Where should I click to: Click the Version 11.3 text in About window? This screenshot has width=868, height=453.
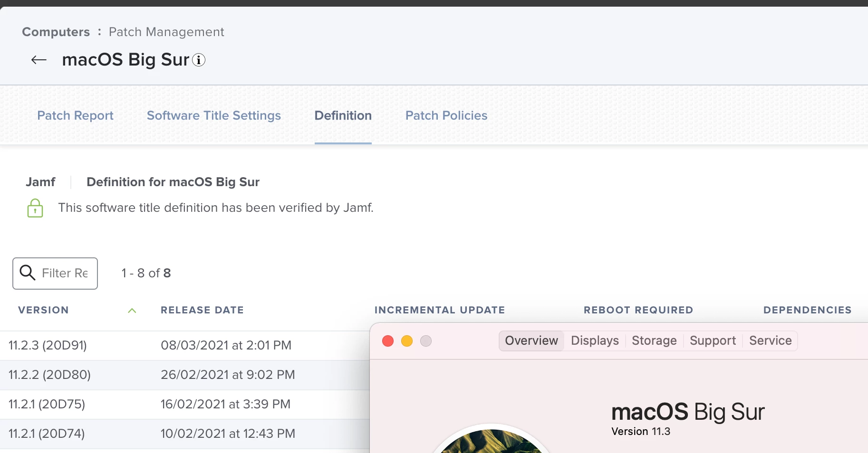641,431
